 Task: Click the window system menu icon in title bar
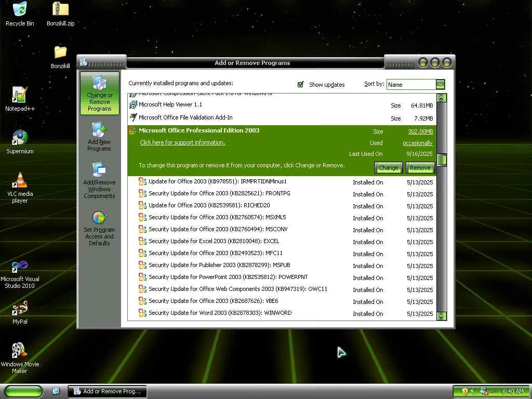pyautogui.click(x=84, y=62)
